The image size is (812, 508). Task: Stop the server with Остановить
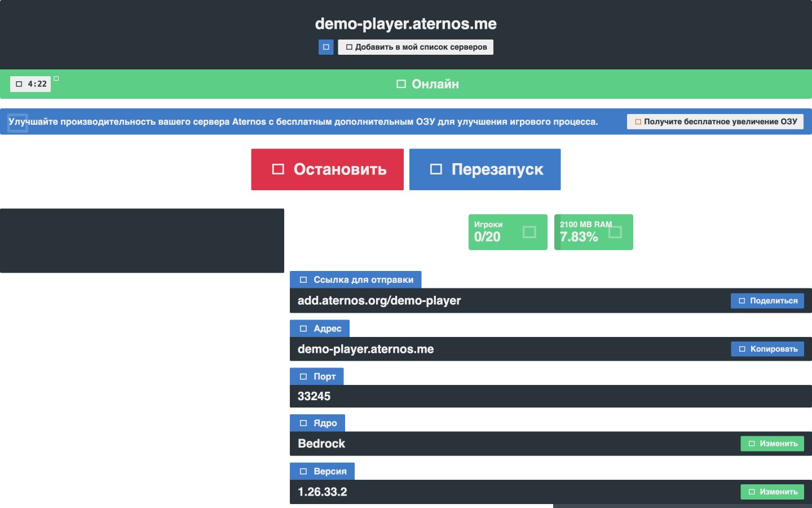[x=328, y=169]
